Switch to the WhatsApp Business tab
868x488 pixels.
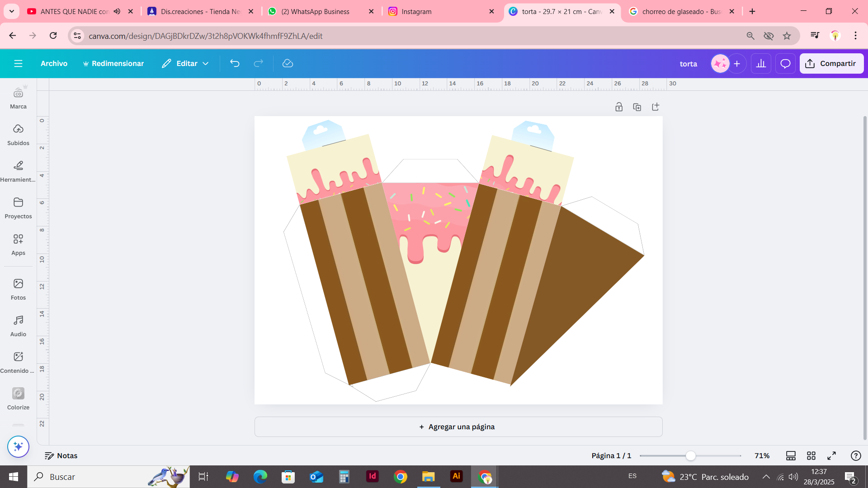(x=315, y=11)
